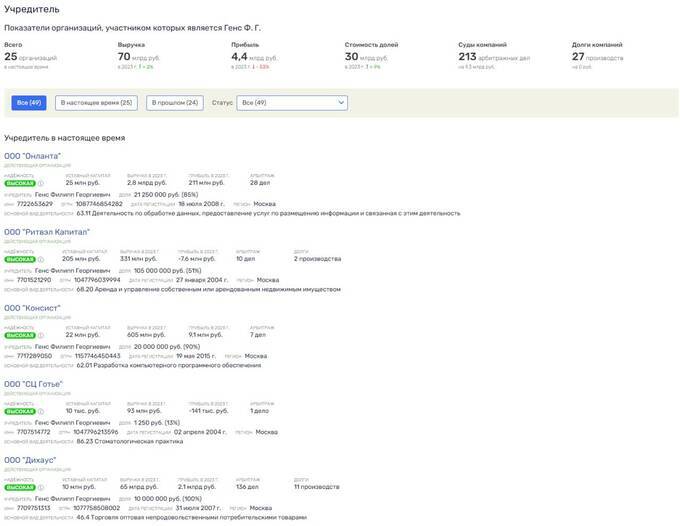Click founder Генс Филипп Георгиевич under Дихаус
This screenshot has height=526, width=680.
(x=72, y=499)
